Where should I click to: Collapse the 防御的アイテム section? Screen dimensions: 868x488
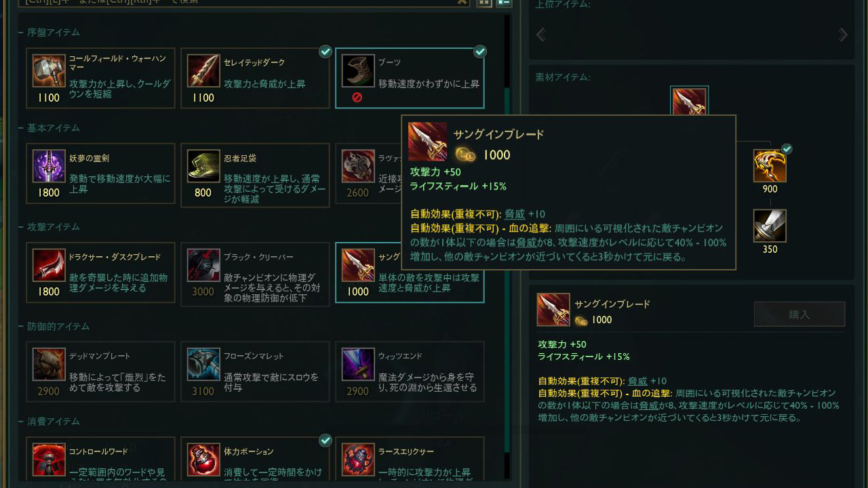[x=54, y=327]
